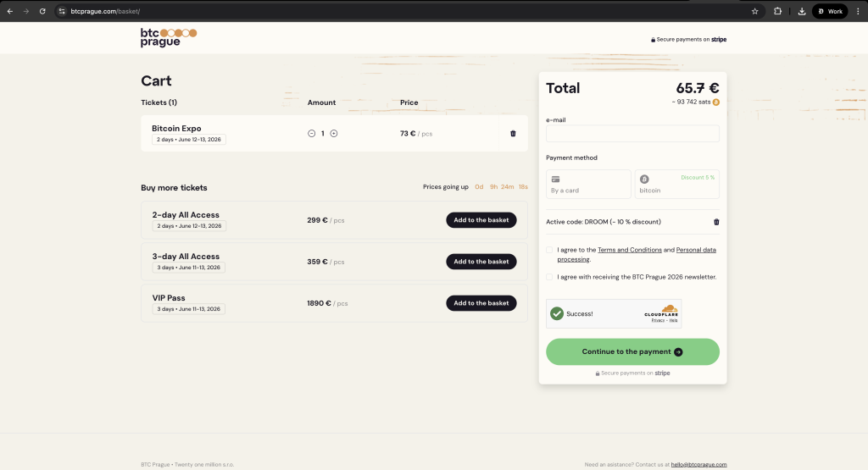Open Cloudflare Privacy link in widget

pos(658,320)
